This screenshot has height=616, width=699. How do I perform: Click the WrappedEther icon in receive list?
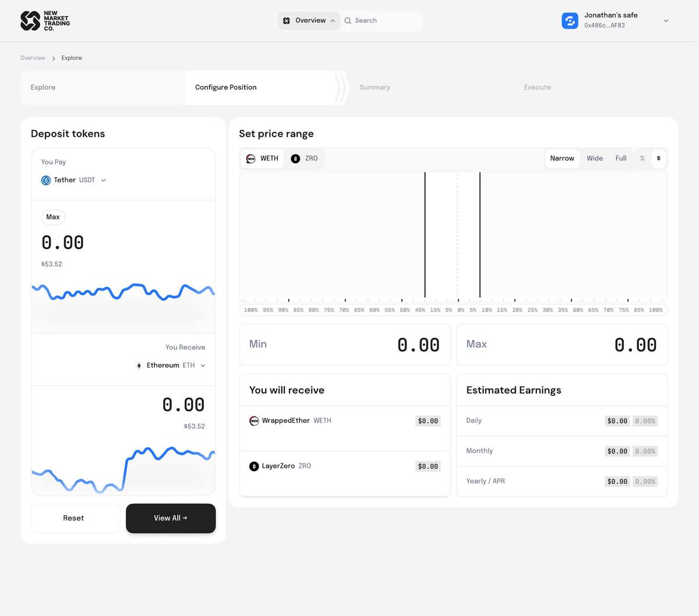(254, 421)
